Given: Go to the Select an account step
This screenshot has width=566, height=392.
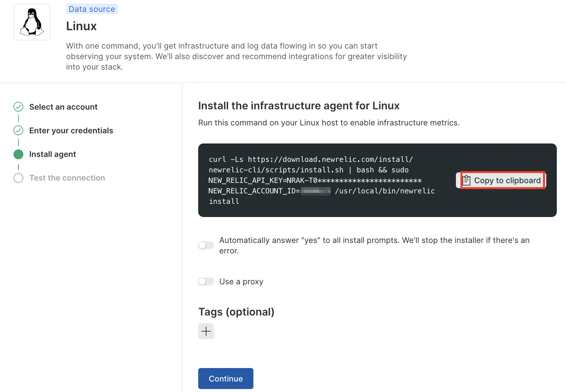Looking at the screenshot, I should pos(63,107).
